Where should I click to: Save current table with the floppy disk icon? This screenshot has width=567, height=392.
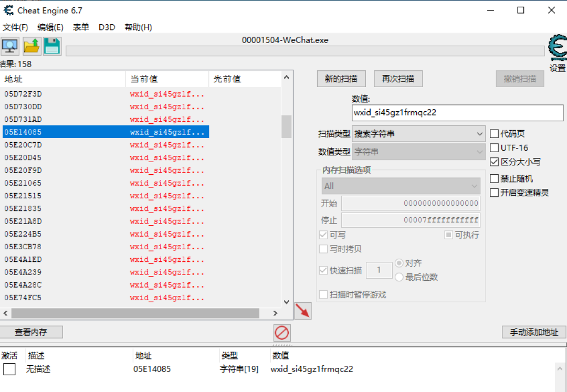(x=52, y=46)
